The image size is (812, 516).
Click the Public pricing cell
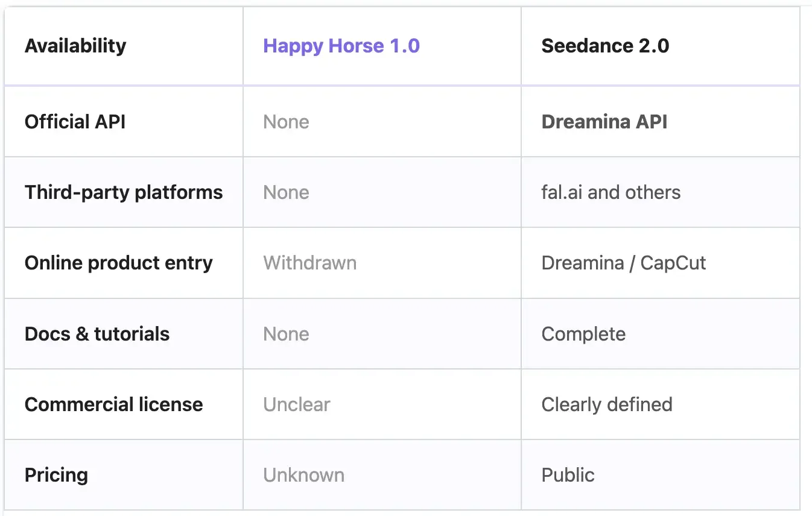pyautogui.click(x=568, y=475)
